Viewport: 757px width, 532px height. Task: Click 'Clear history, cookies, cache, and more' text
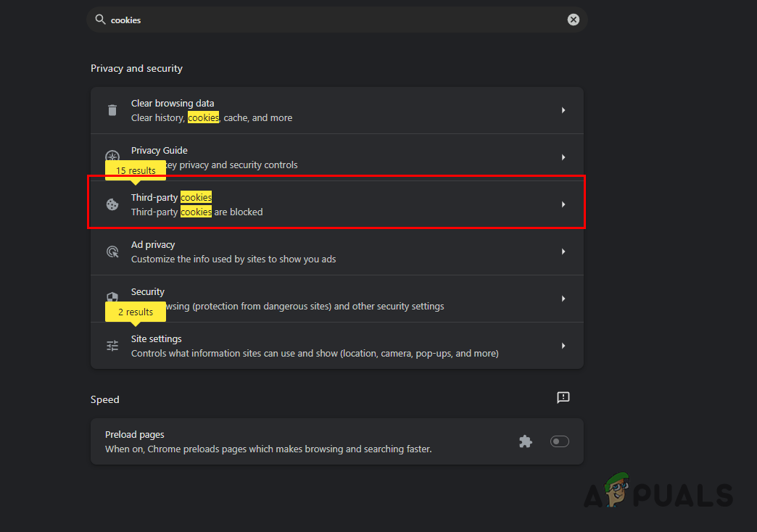[212, 118]
